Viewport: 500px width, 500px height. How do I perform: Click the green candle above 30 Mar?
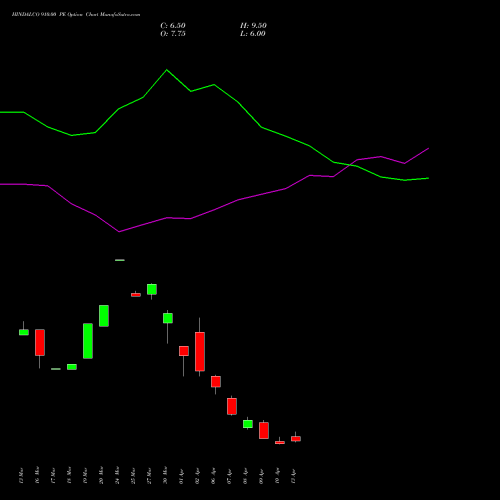pos(168,318)
